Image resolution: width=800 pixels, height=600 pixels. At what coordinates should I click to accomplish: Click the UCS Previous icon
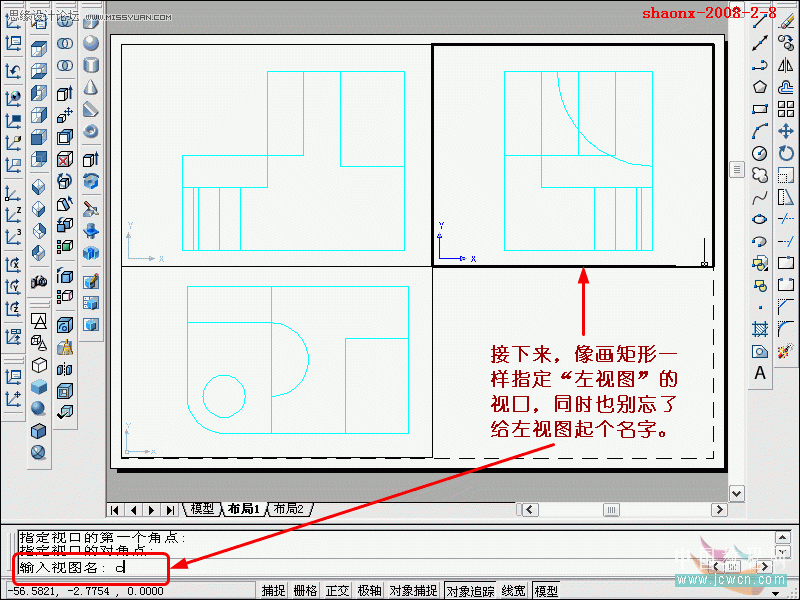pyautogui.click(x=13, y=71)
